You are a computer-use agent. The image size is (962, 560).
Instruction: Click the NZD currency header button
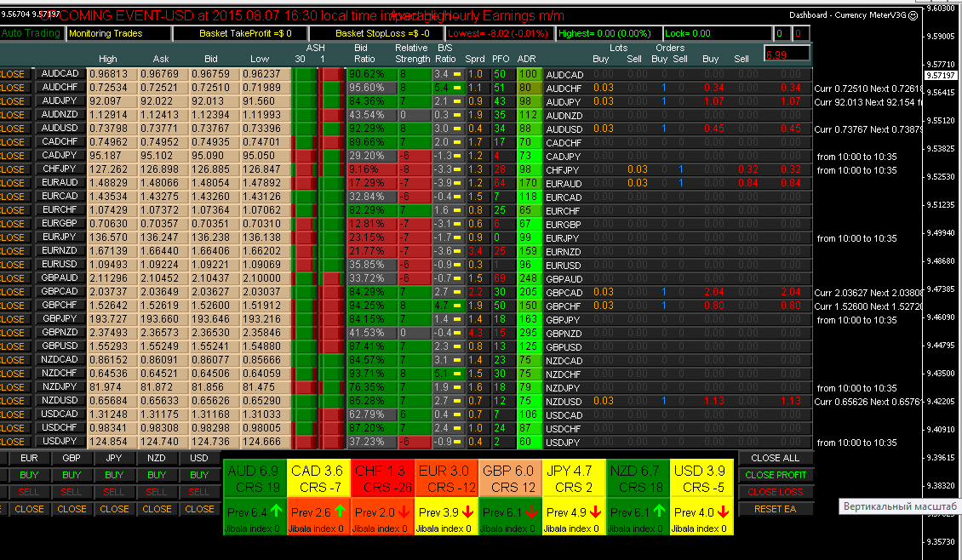pos(157,458)
